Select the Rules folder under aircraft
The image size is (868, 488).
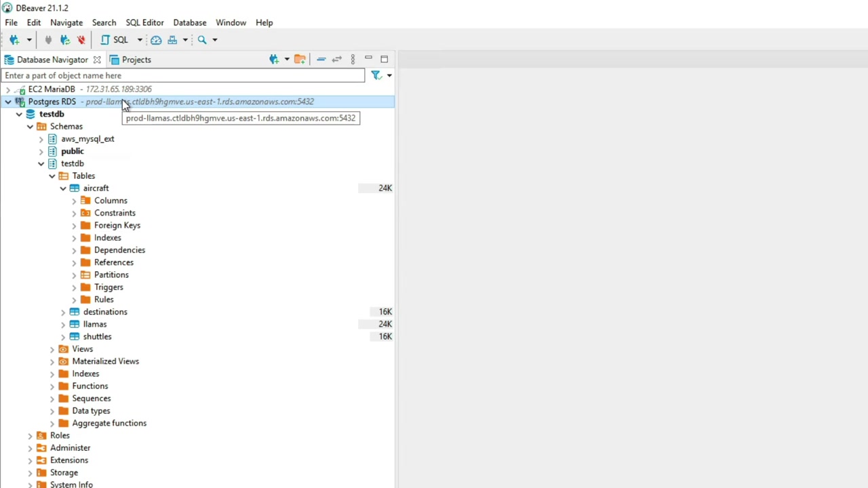click(x=104, y=300)
